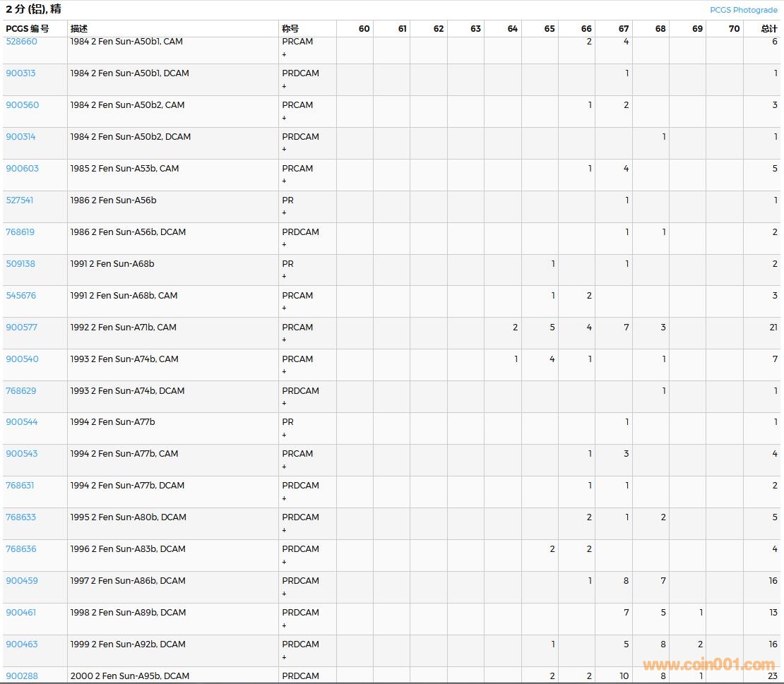Click total count 21 in 1992 row
The height and width of the screenshot is (684, 784).
coord(773,328)
